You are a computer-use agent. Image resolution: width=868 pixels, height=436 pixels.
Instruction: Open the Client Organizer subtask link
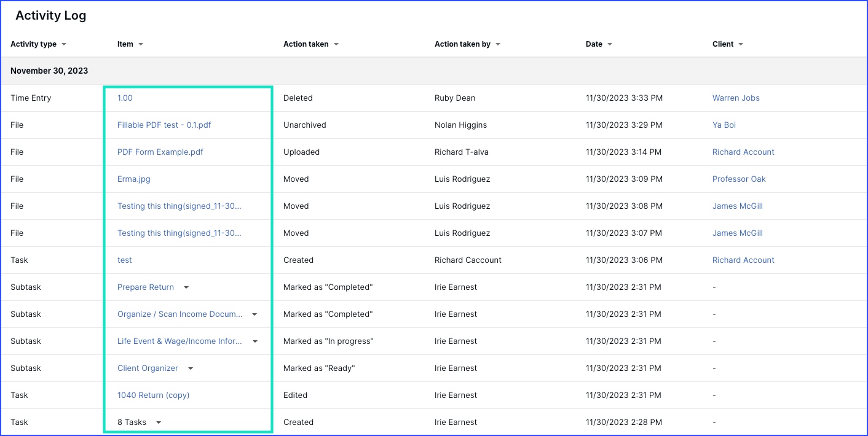coord(148,368)
